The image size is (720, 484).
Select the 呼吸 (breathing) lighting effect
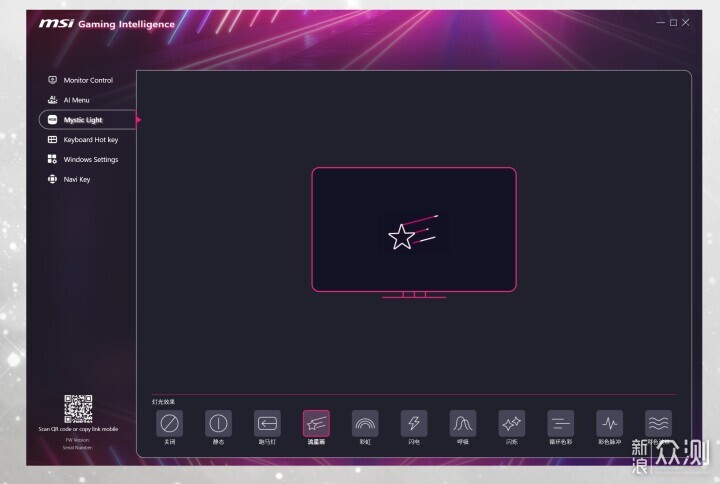[463, 423]
